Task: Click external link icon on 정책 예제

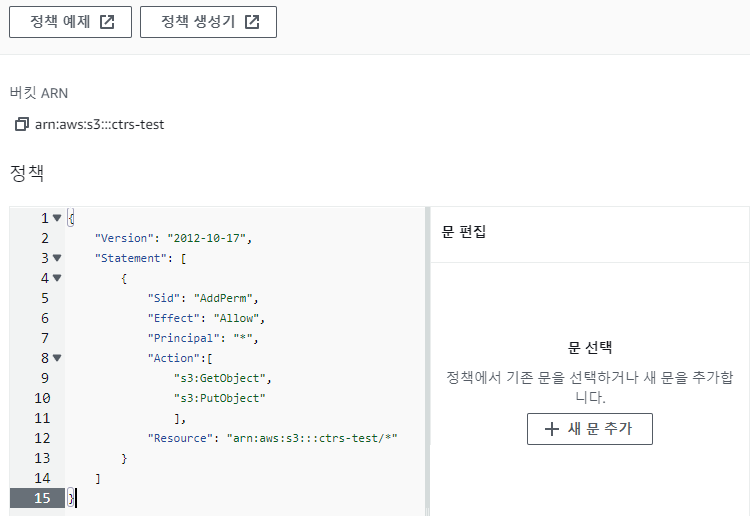Action: [107, 22]
